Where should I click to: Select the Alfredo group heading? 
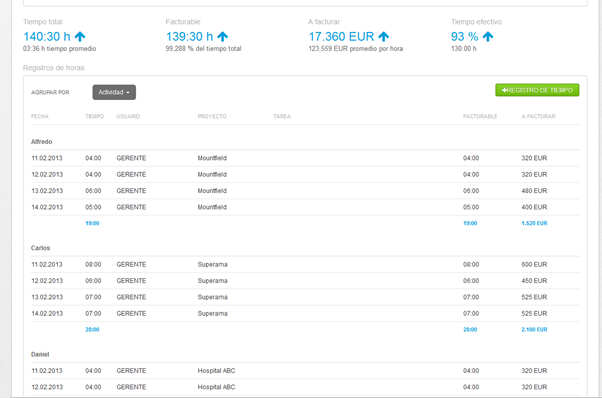point(41,142)
